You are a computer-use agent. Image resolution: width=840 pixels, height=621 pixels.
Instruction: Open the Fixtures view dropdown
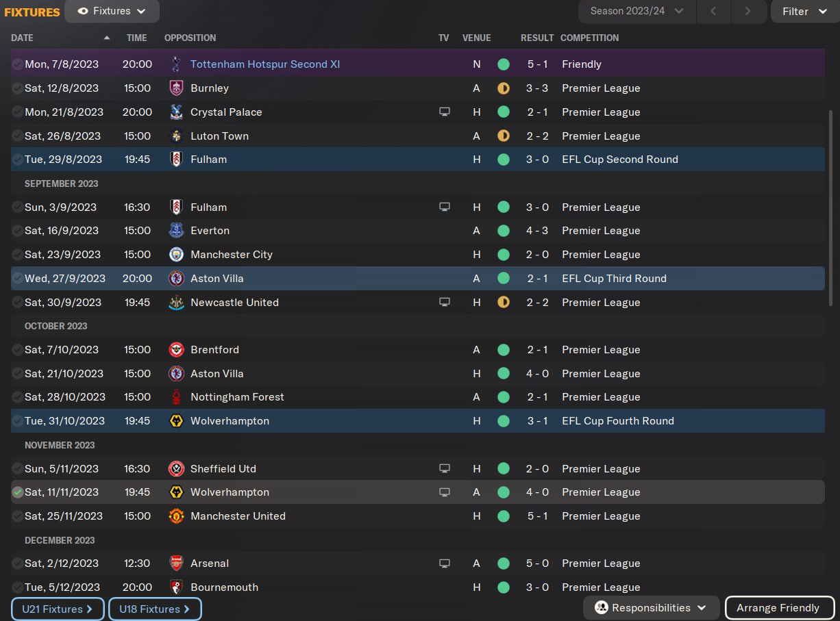click(x=112, y=11)
